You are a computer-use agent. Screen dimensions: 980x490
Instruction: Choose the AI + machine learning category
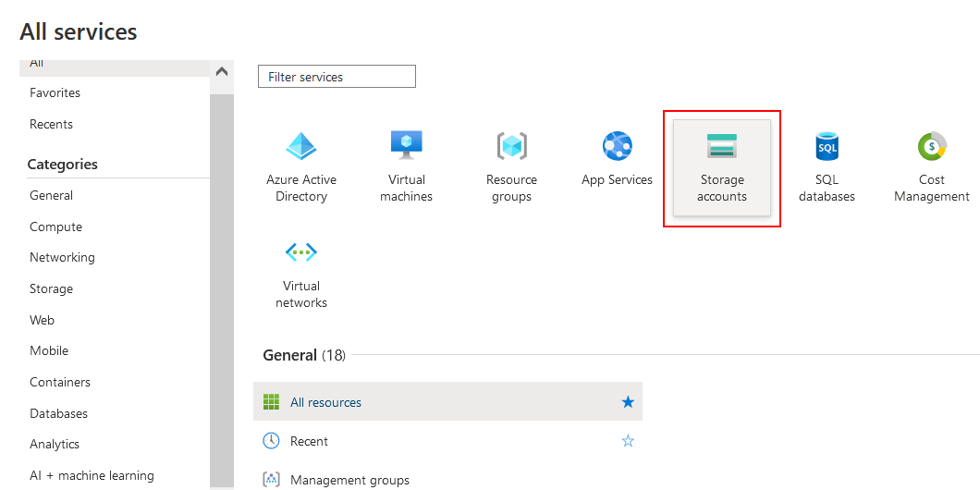coord(92,475)
